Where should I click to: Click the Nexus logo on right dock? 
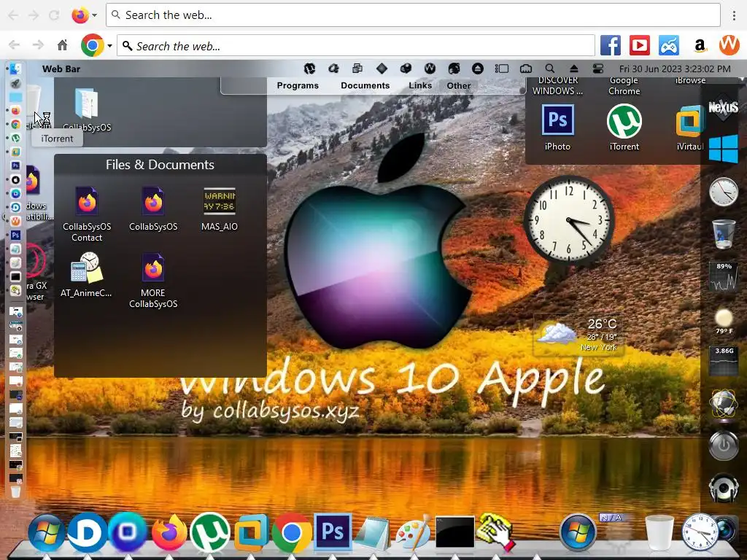tap(723, 108)
